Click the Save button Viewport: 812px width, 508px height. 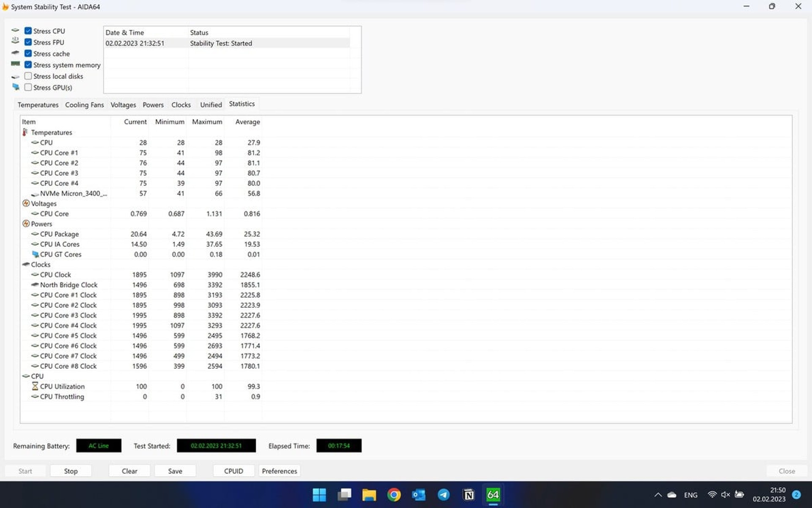pyautogui.click(x=175, y=471)
